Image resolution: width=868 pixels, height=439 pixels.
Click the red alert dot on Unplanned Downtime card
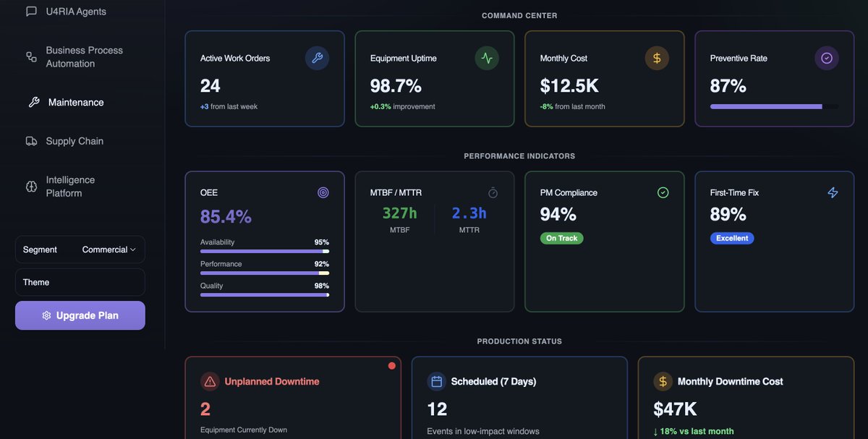point(392,366)
